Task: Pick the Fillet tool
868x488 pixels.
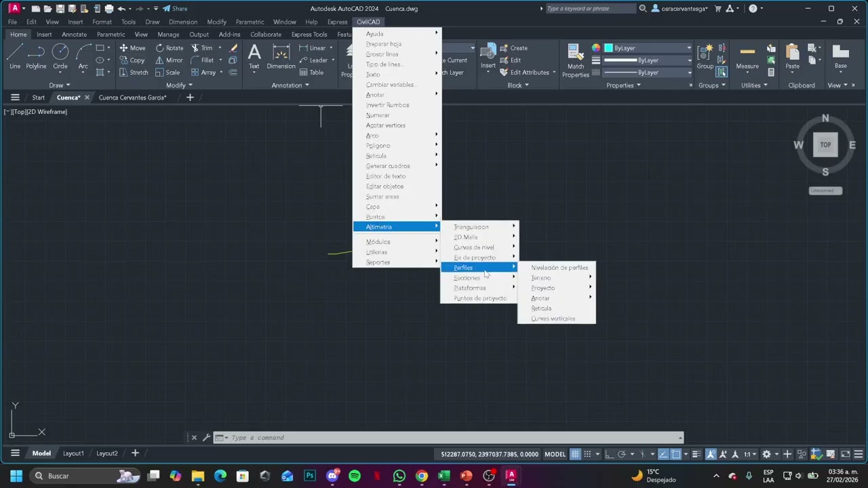Action: click(202, 60)
